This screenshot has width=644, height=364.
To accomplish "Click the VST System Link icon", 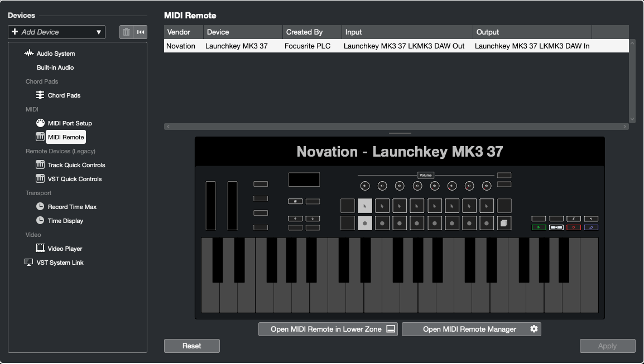I will 28,262.
